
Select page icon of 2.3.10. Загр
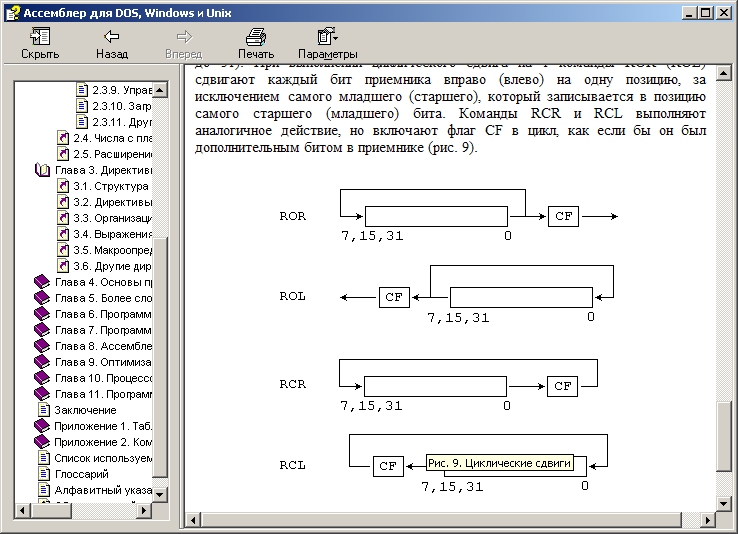click(x=82, y=106)
